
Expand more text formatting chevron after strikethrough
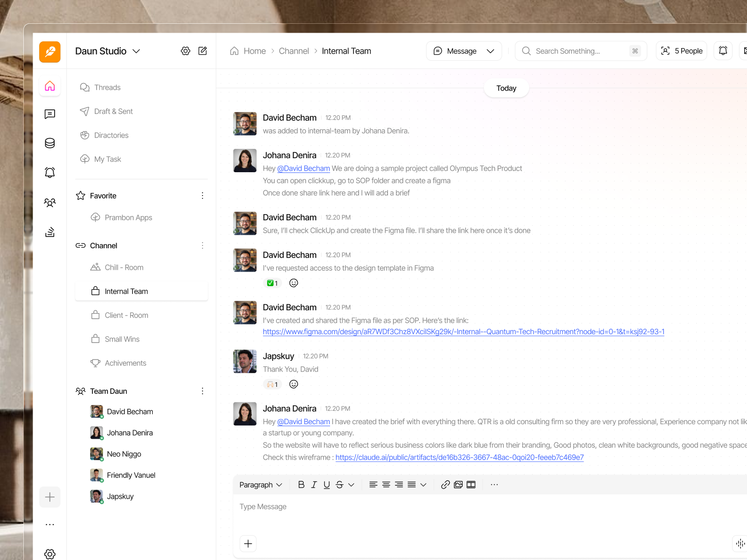point(352,485)
